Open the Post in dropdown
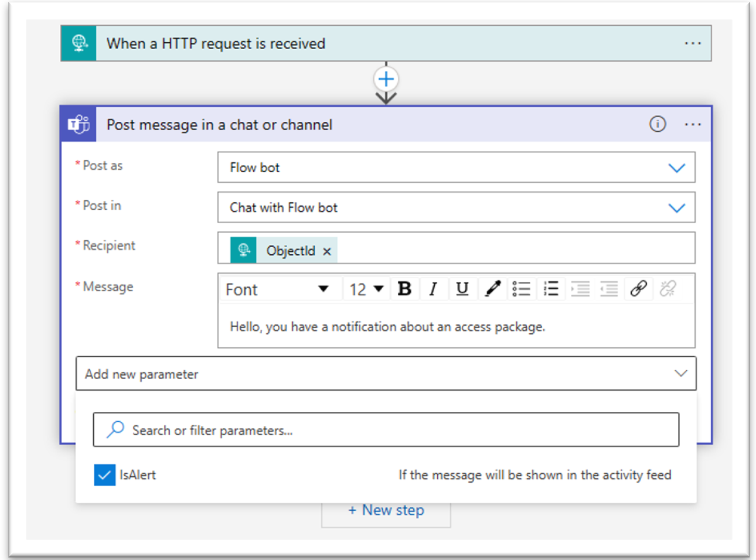This screenshot has width=756, height=560. [676, 208]
